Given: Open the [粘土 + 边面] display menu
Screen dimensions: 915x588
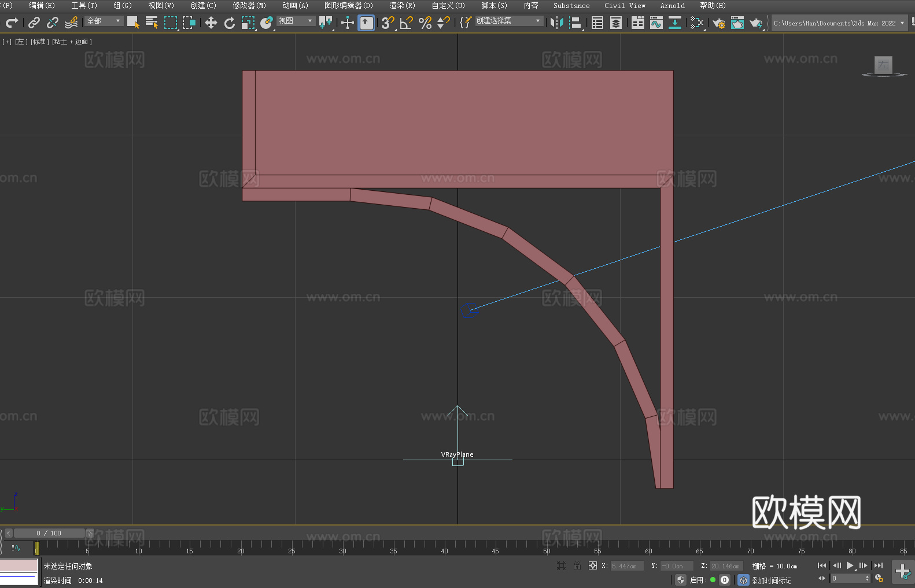Looking at the screenshot, I should 72,42.
